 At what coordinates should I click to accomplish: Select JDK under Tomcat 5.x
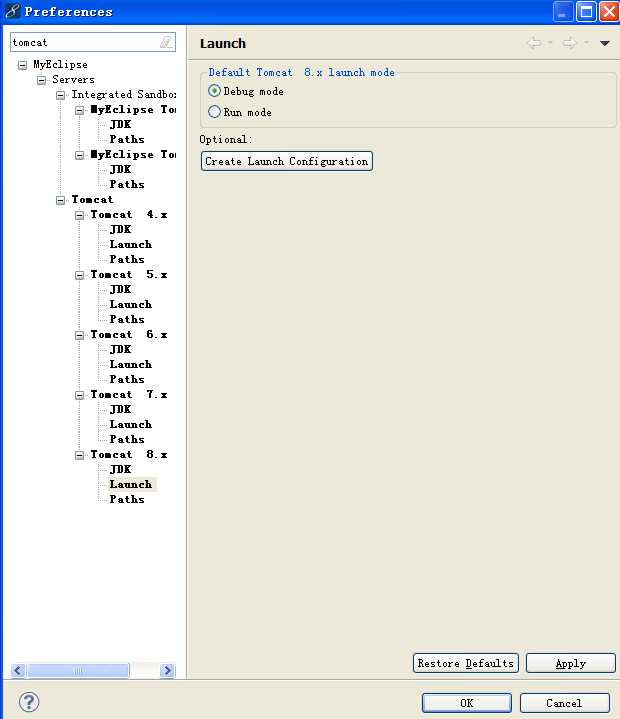[120, 289]
